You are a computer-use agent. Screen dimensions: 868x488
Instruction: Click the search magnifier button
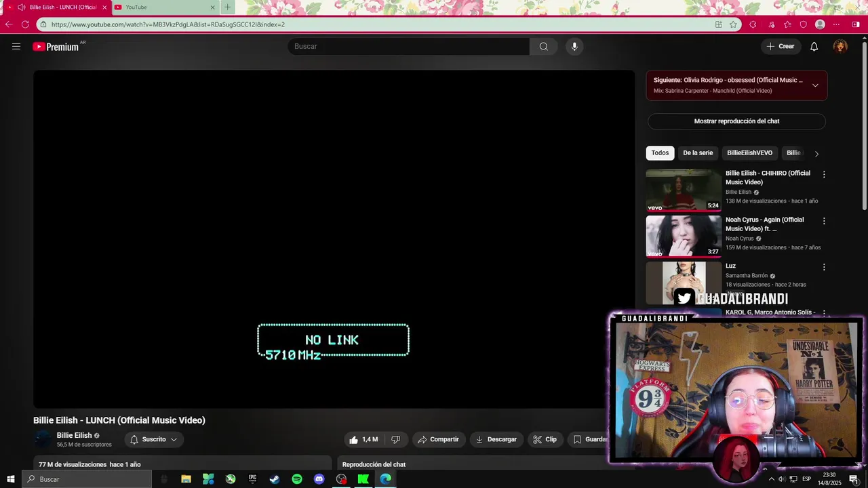click(x=544, y=46)
